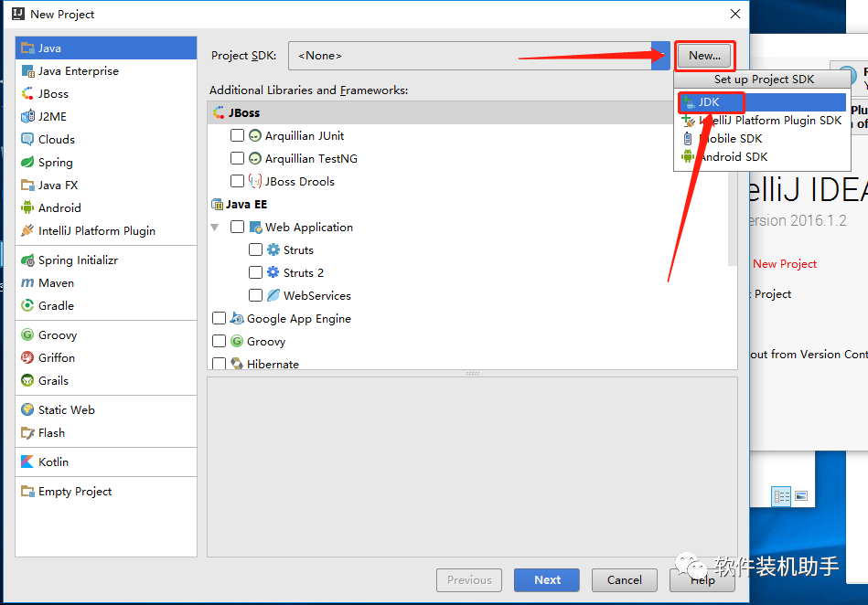Choose the Spring Initializr icon

[x=27, y=260]
